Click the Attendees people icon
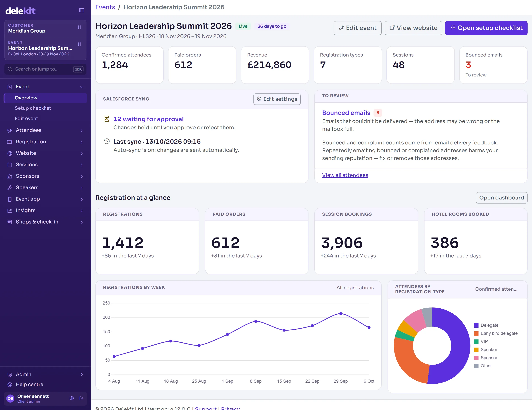Image resolution: width=532 pixels, height=410 pixels. (10, 131)
